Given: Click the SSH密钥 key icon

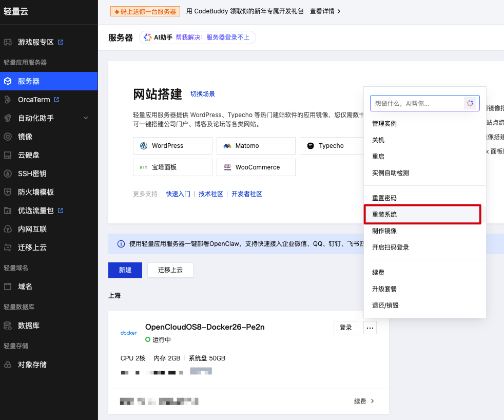Looking at the screenshot, I should tap(8, 174).
